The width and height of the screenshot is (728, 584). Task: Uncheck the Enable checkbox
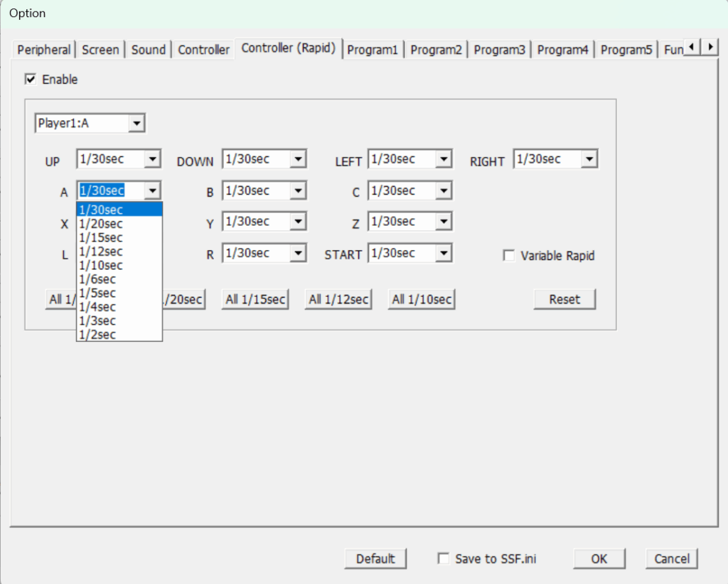coord(31,80)
